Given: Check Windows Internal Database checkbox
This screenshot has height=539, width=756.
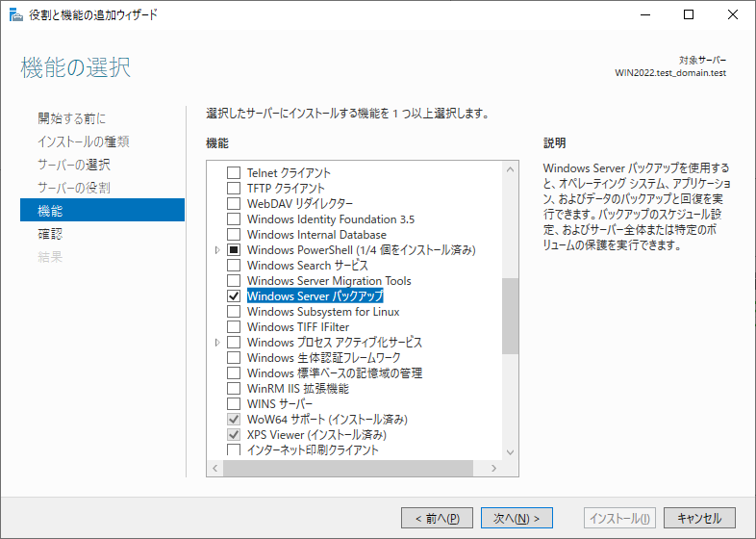Looking at the screenshot, I should point(234,235).
